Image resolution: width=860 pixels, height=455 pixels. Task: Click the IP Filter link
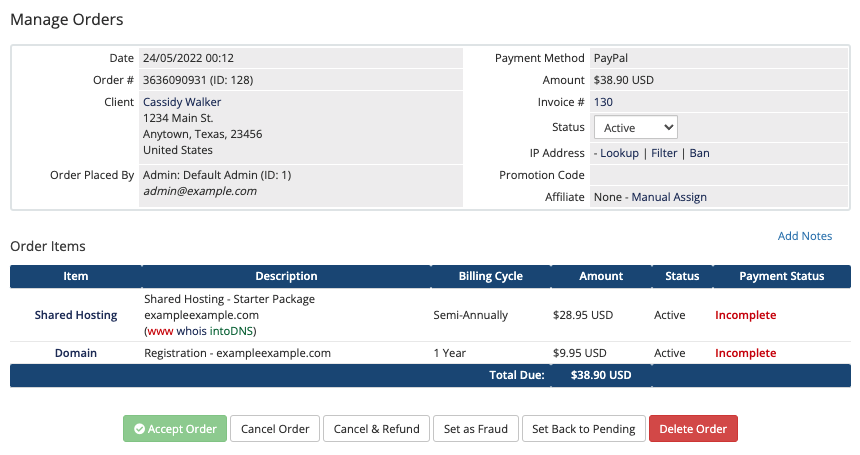[664, 153]
